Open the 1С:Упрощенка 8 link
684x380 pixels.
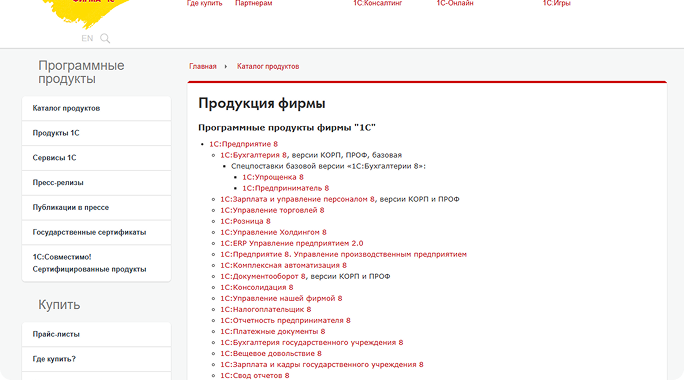point(273,177)
